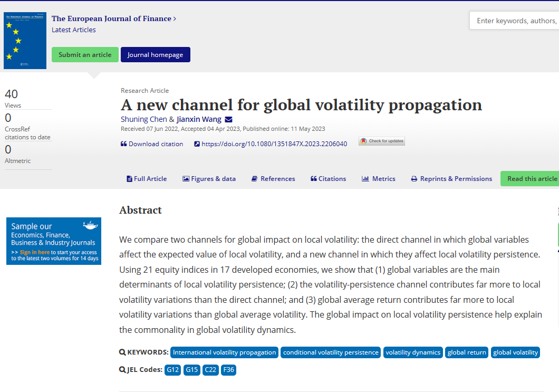Open the References tab
The image size is (559, 392).
273,179
